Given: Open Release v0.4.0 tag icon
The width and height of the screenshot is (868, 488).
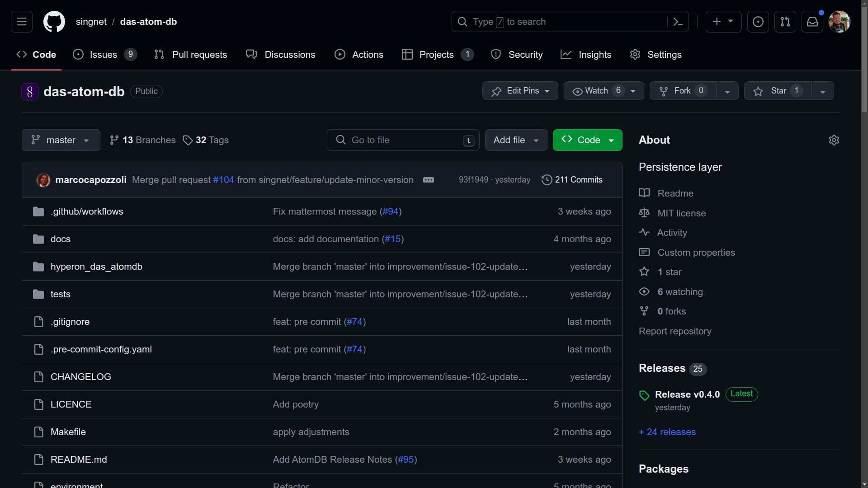Looking at the screenshot, I should 644,395.
